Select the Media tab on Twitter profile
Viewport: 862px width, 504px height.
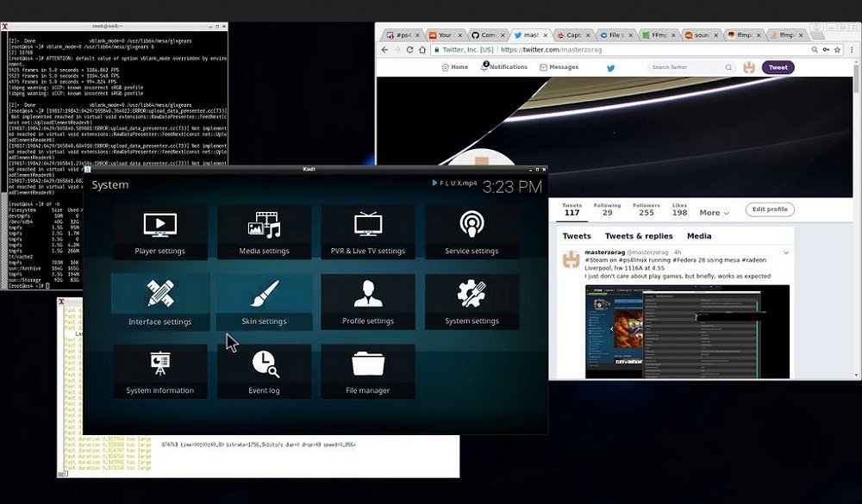pos(699,236)
